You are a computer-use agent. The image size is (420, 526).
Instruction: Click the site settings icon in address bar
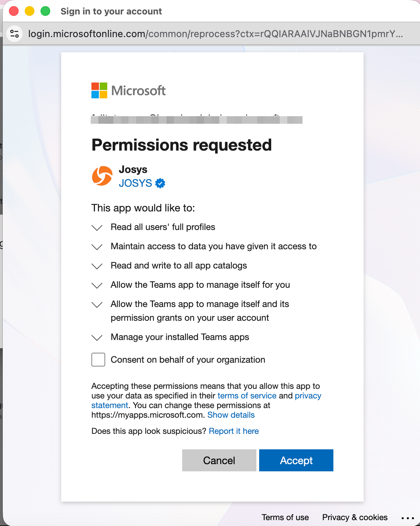[x=14, y=34]
